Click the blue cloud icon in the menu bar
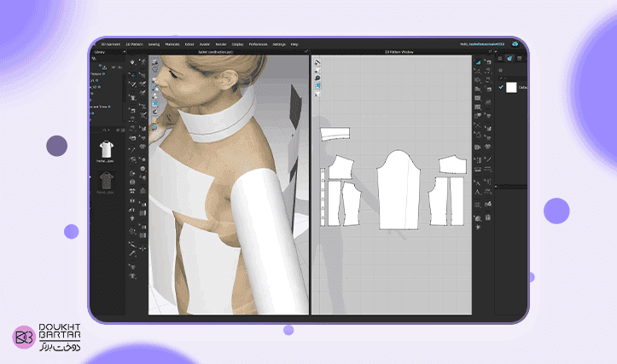617x364 pixels. [515, 44]
